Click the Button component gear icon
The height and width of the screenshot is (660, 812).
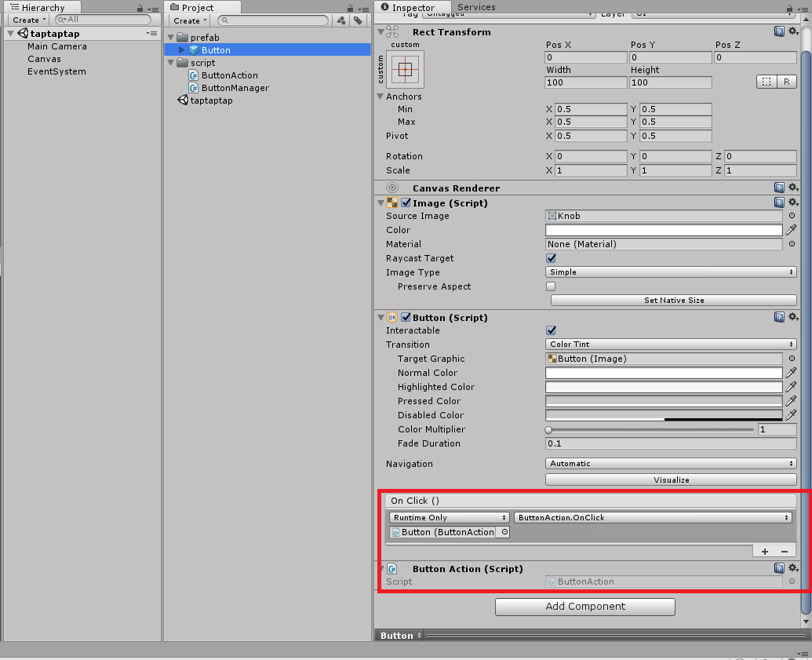pyautogui.click(x=793, y=318)
